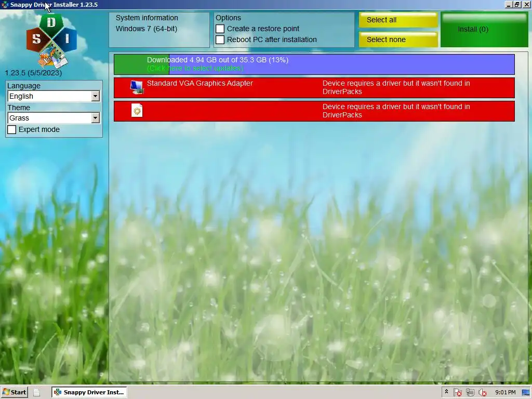Minimize the Snappy Driver Installer window

509,4
